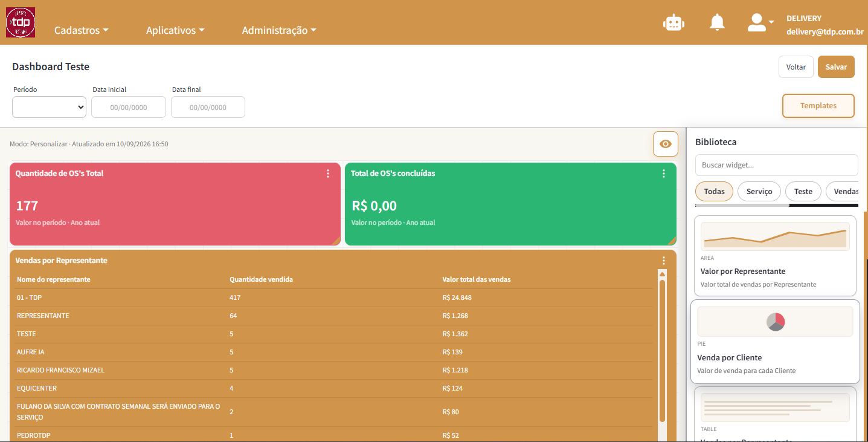Click the REPRESENTANTE row name
The image size is (868, 442).
pyautogui.click(x=43, y=316)
